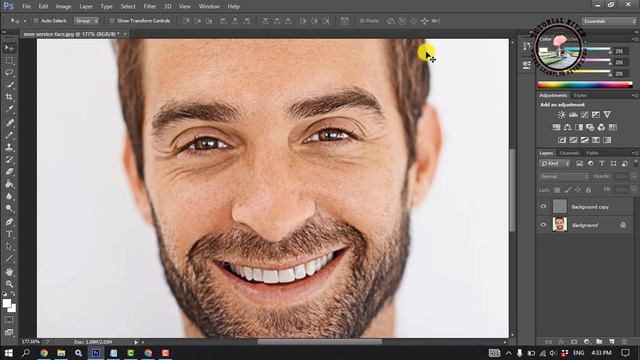Select the Crop tool
Screen dimensions: 640x360
click(9, 97)
